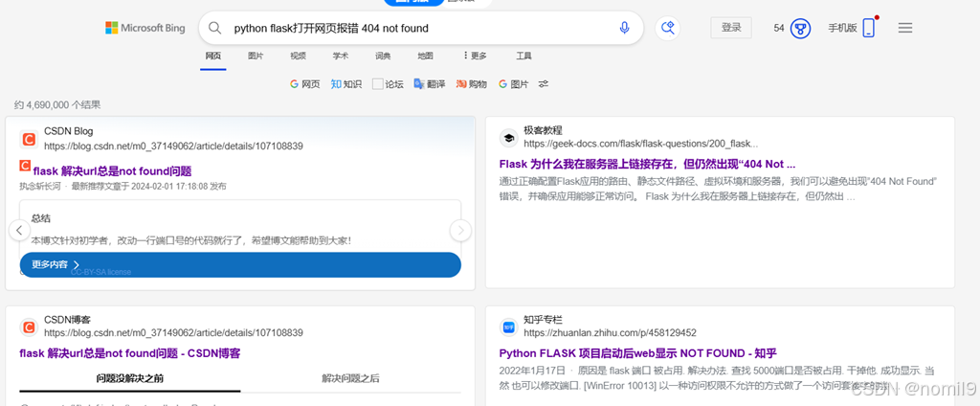The width and height of the screenshot is (980, 406).
Task: Select the 地图 search tab
Action: tap(426, 56)
